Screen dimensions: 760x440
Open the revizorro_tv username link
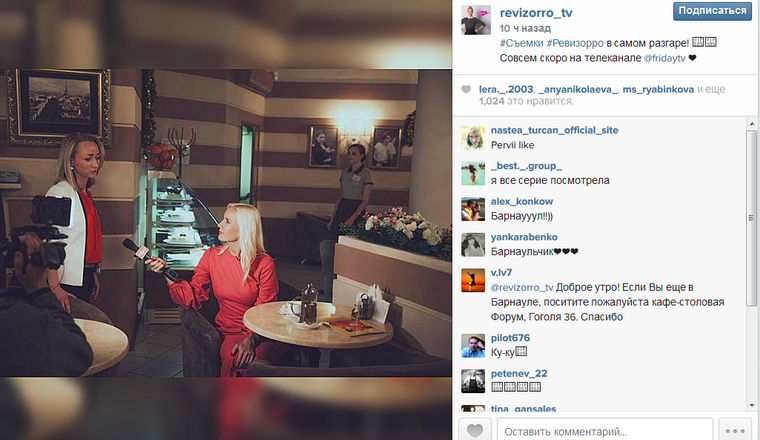pyautogui.click(x=536, y=13)
